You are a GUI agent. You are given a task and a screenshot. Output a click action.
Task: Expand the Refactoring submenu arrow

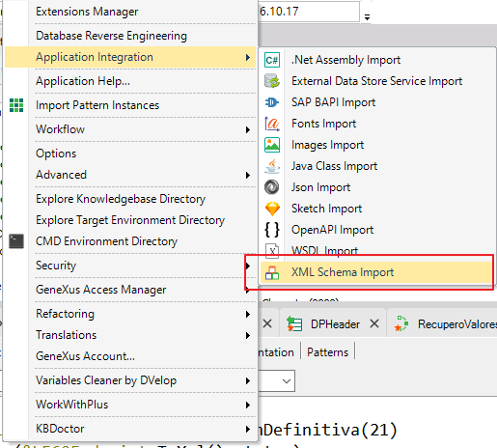click(248, 314)
